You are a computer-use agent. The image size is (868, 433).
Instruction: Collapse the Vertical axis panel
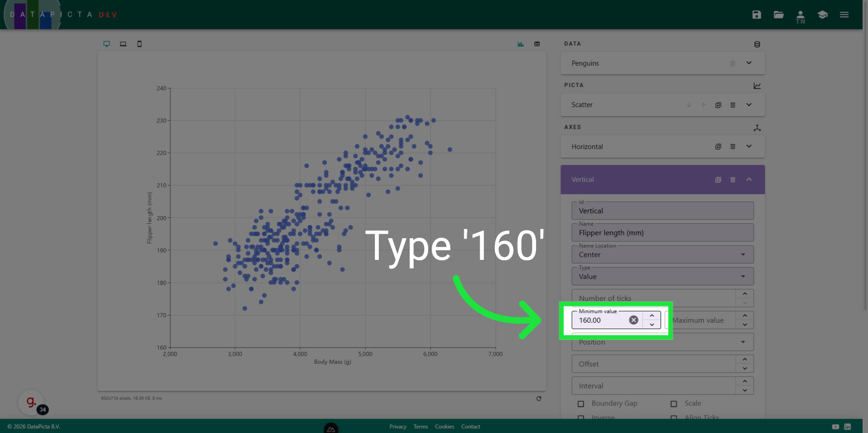point(749,179)
